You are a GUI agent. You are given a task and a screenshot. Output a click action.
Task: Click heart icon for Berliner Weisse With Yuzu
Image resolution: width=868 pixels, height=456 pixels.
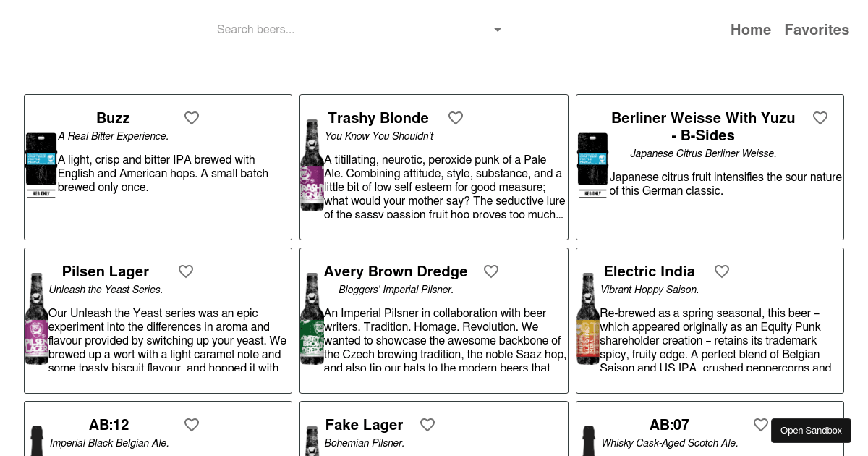820,118
